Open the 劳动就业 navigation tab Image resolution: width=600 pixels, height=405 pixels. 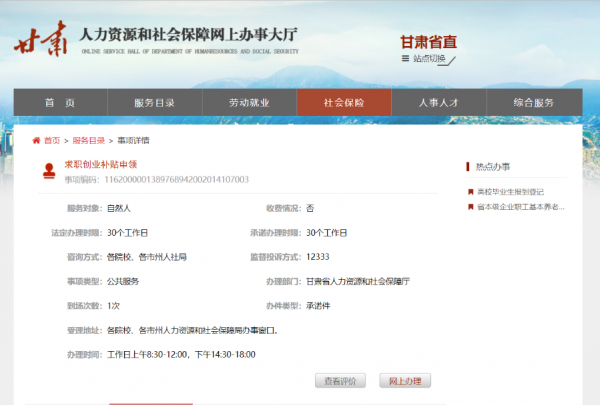pos(249,103)
